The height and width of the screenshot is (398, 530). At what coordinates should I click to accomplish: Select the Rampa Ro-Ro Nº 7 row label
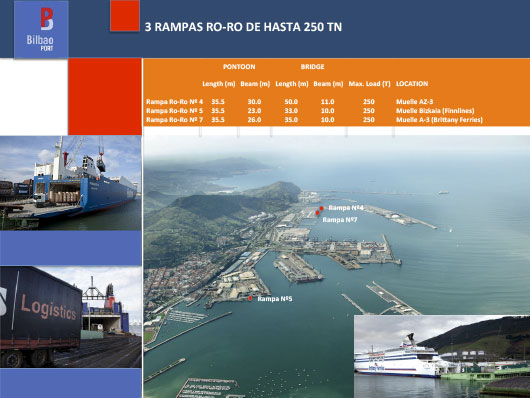[174, 120]
